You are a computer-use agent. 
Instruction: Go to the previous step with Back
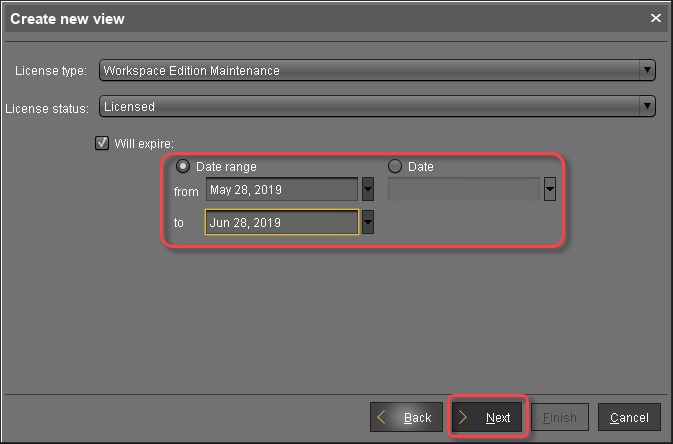[406, 418]
